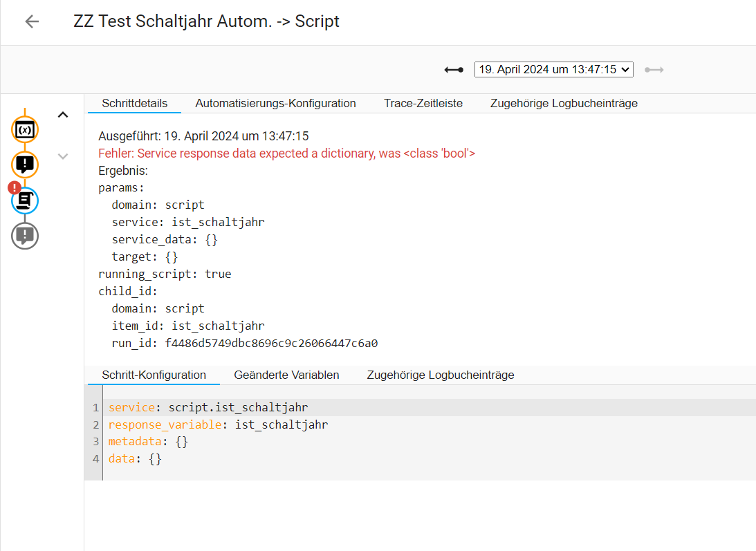
Task: Go to previous step with up chevron
Action: click(63, 115)
